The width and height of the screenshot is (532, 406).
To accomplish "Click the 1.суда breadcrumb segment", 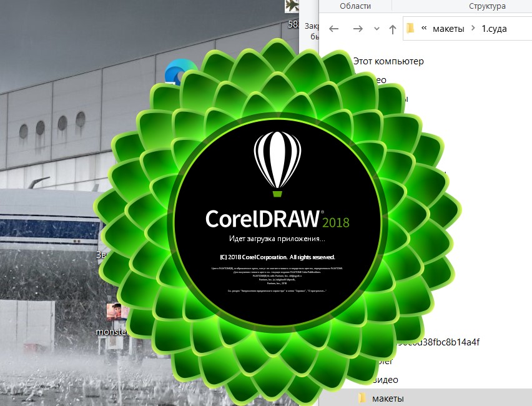I will (x=494, y=29).
